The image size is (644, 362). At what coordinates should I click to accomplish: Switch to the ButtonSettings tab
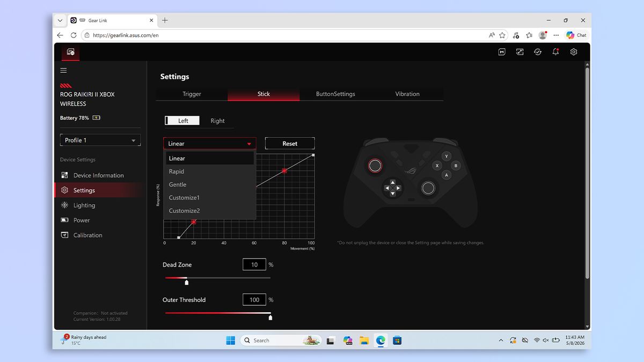coord(335,94)
